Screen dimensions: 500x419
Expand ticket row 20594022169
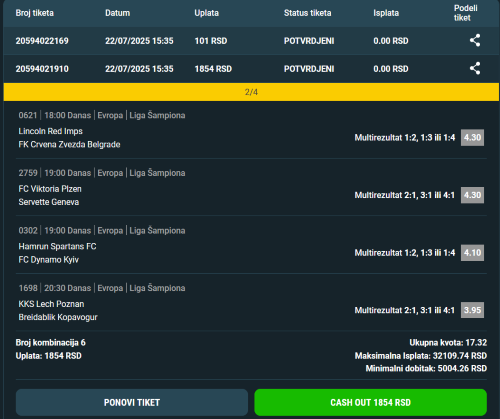pyautogui.click(x=251, y=41)
